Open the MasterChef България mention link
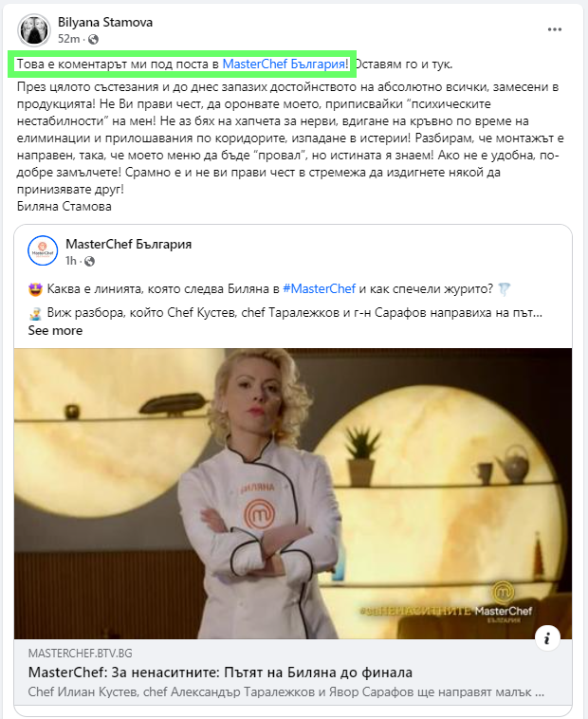588x719 pixels. pos(284,65)
